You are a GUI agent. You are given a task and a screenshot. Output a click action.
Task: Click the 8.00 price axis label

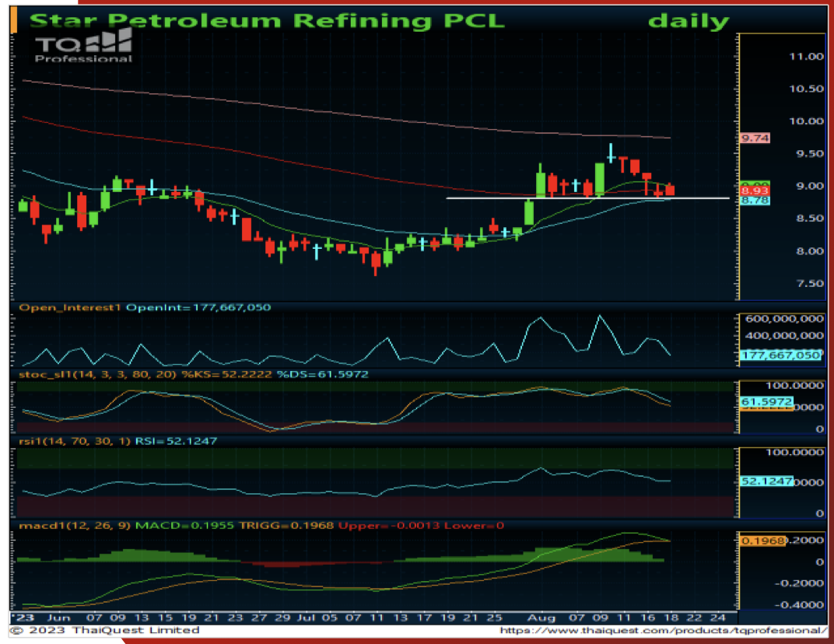pos(809,251)
